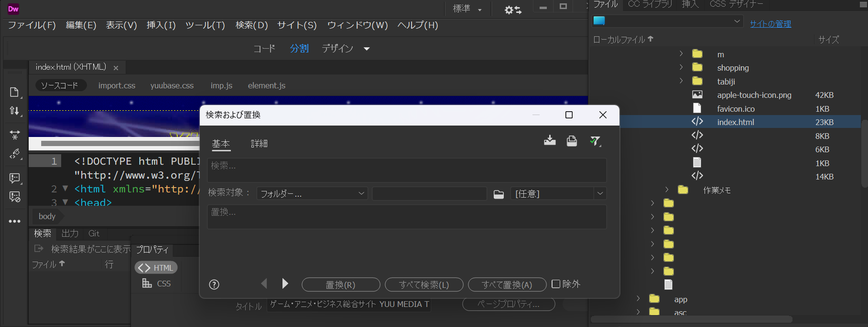Open the import.css related file
The image size is (868, 327).
[117, 85]
